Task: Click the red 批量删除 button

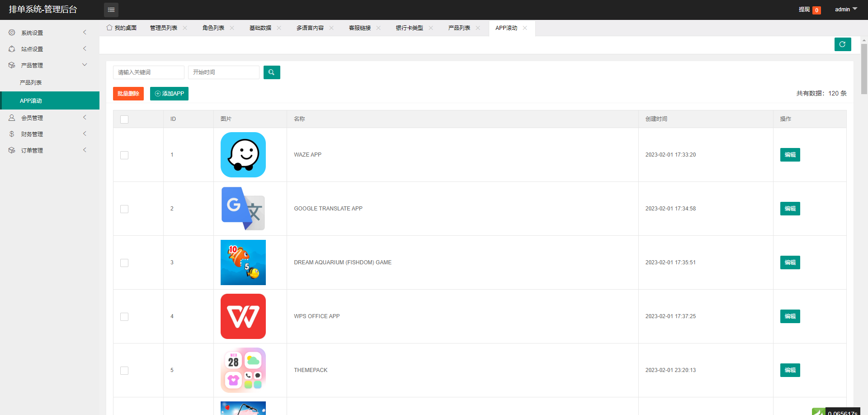Action: 128,94
